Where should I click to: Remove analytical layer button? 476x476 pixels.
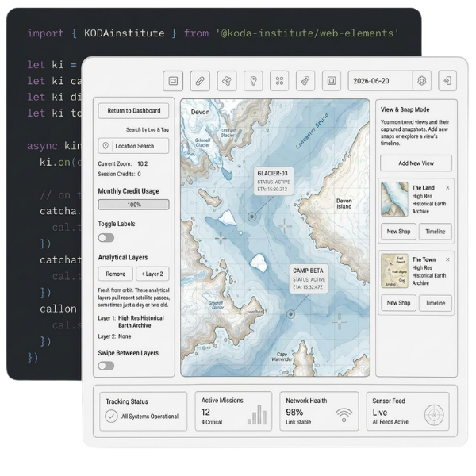point(115,274)
